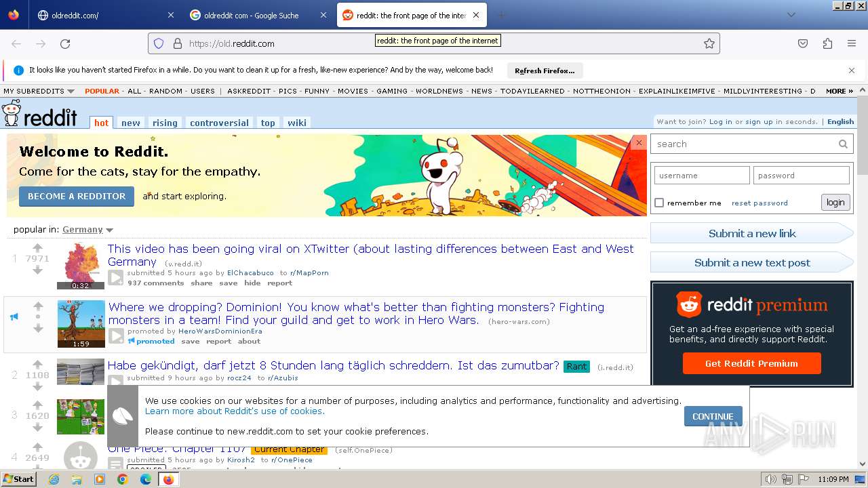The width and height of the screenshot is (868, 488).
Task: Open the Firefox extensions button
Action: click(827, 43)
